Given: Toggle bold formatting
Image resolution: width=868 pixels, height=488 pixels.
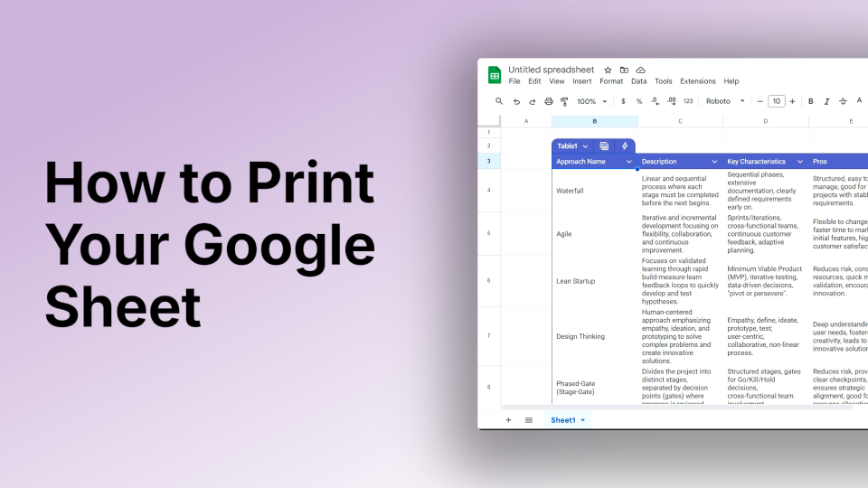Looking at the screenshot, I should tap(810, 101).
